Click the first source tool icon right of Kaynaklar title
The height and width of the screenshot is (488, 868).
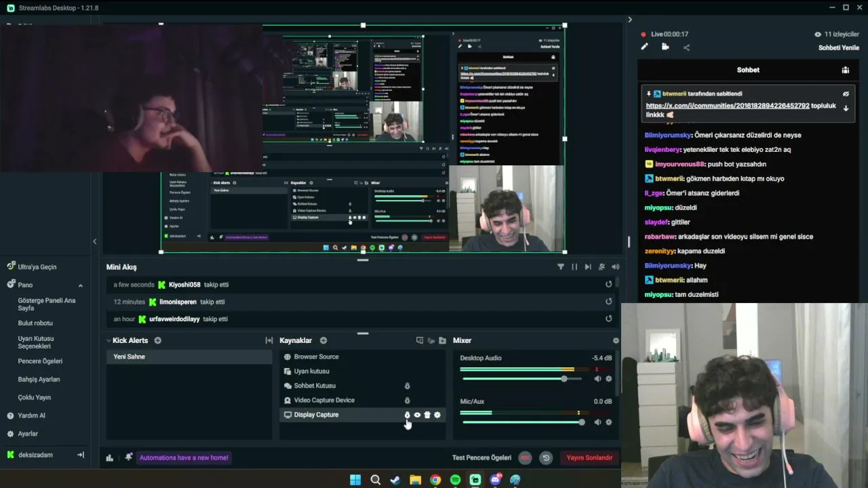pyautogui.click(x=420, y=340)
